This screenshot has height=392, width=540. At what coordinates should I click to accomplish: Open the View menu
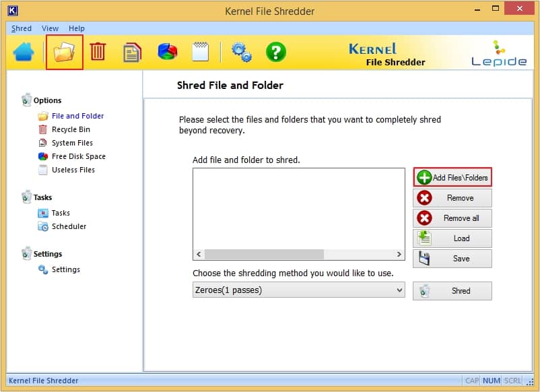click(50, 28)
